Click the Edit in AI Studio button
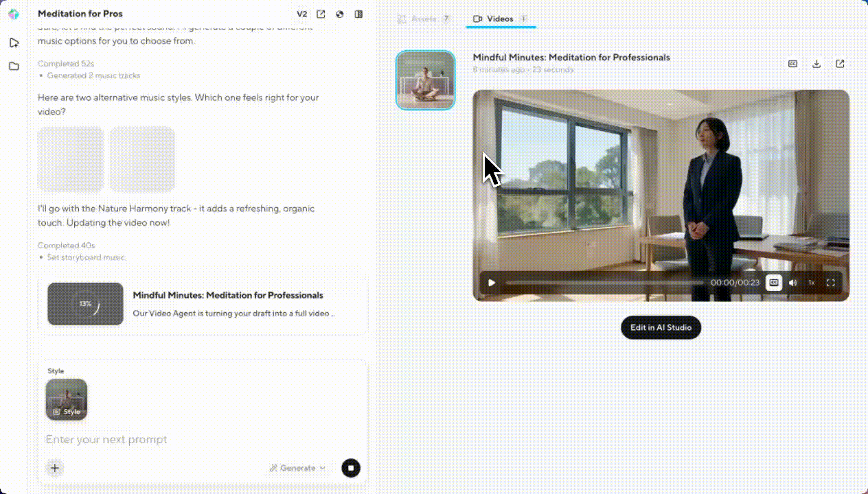 pos(661,327)
